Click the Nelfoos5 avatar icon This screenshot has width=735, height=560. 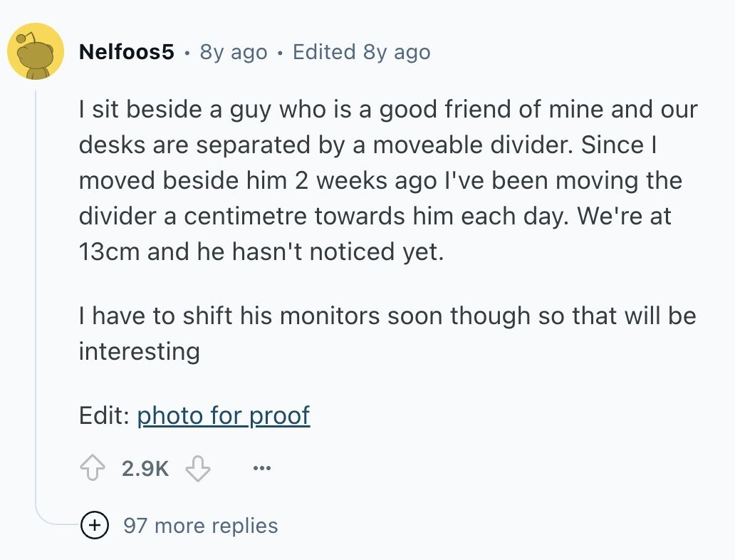click(36, 51)
